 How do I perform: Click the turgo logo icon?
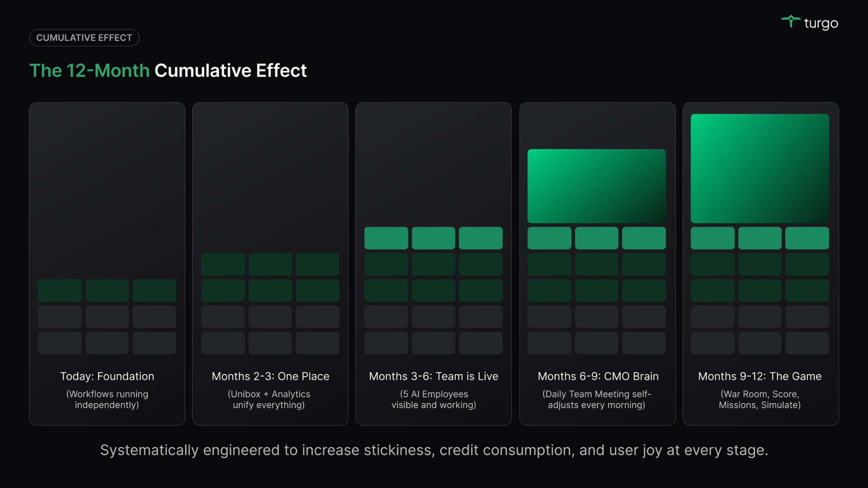point(791,21)
